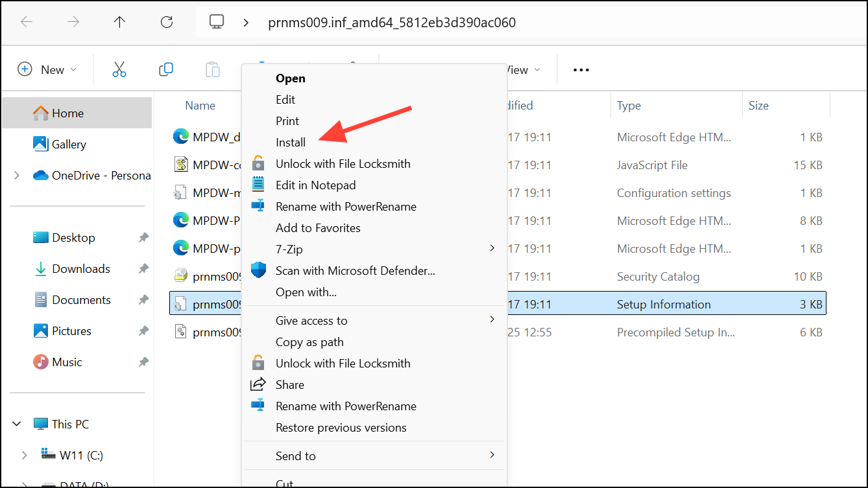Choose Install from the context menu
Viewport: 868px width, 488px height.
291,142
